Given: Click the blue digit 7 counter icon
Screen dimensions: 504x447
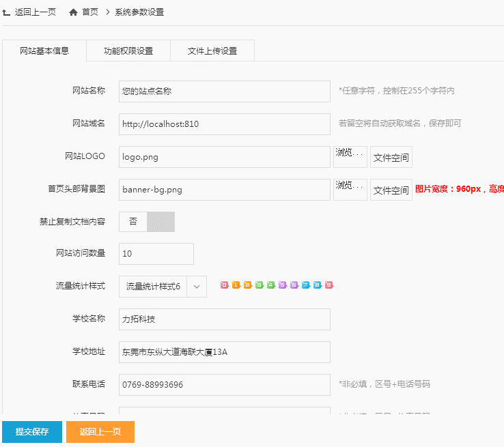Looking at the screenshot, I should click(305, 285).
